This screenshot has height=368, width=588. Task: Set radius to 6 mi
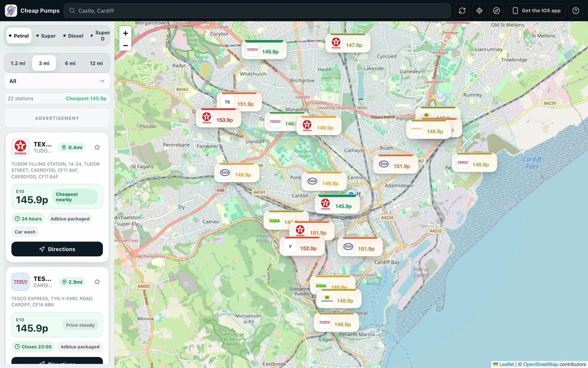point(70,63)
